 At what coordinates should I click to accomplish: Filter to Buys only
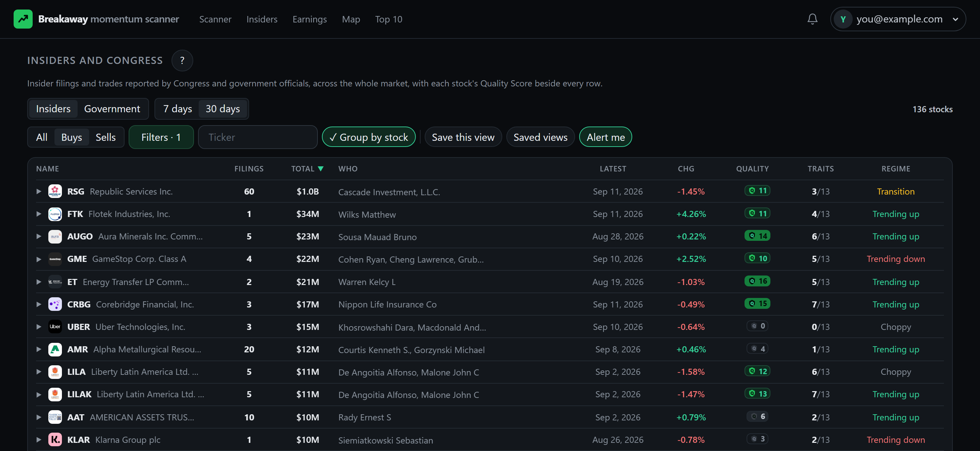click(x=71, y=137)
